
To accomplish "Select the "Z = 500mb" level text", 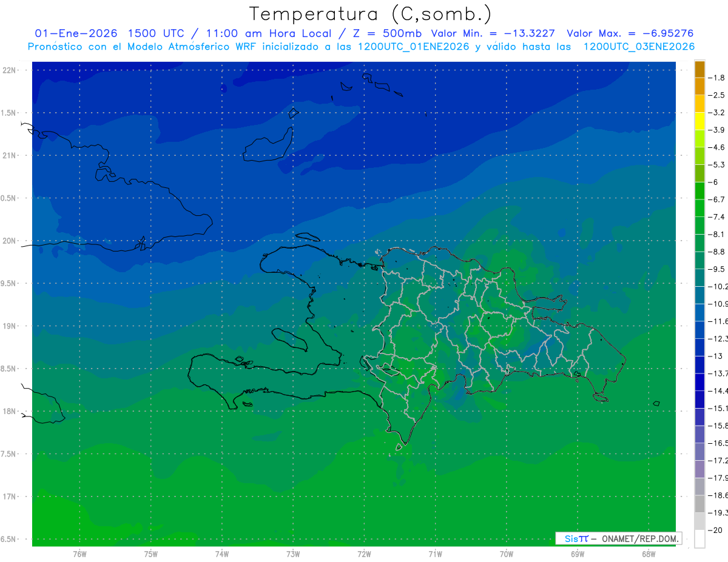I will (x=386, y=33).
